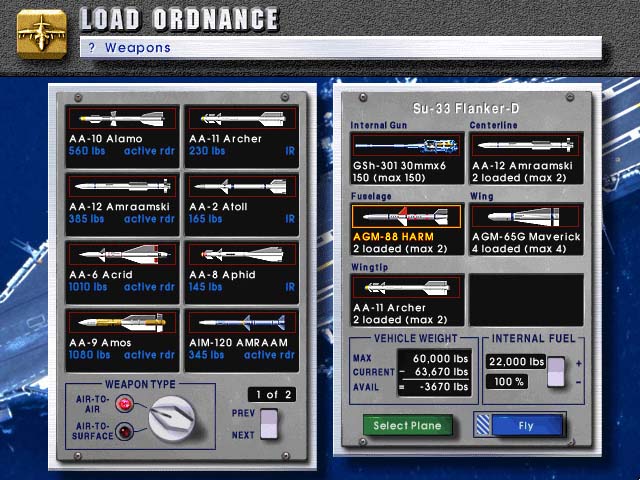
Task: Increase internal fuel with plus sign
Action: 578,364
